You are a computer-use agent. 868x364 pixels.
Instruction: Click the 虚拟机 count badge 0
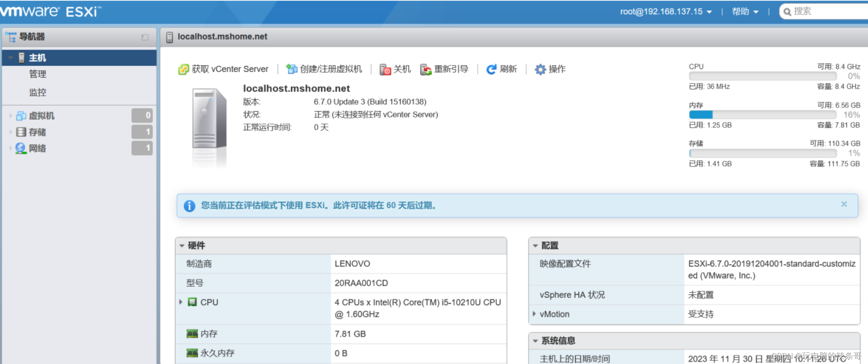142,115
